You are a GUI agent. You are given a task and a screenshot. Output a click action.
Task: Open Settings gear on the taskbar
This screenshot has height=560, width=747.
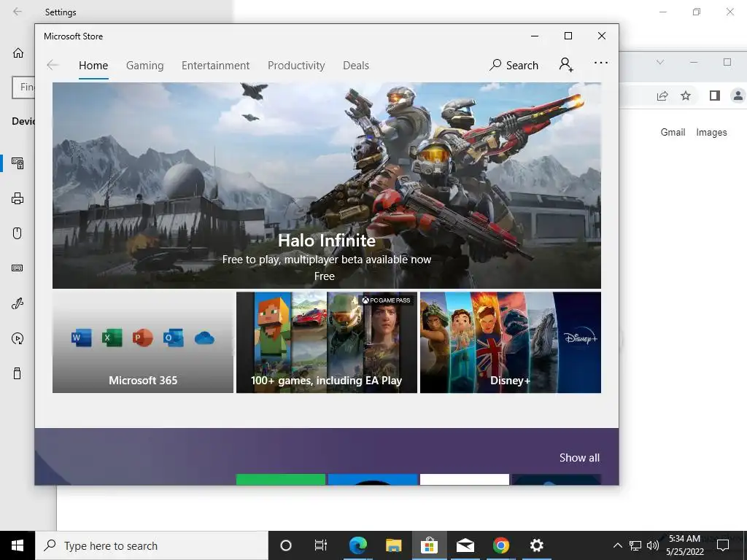pyautogui.click(x=537, y=545)
